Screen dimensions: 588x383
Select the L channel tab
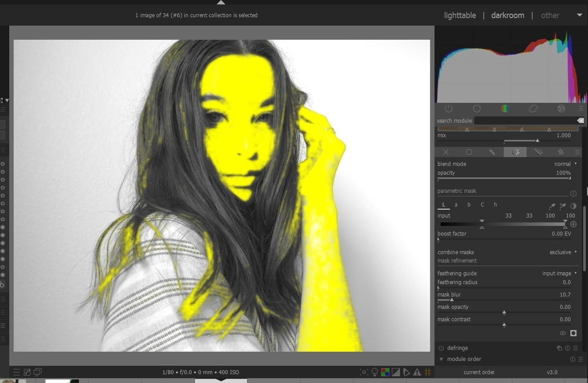(x=443, y=205)
